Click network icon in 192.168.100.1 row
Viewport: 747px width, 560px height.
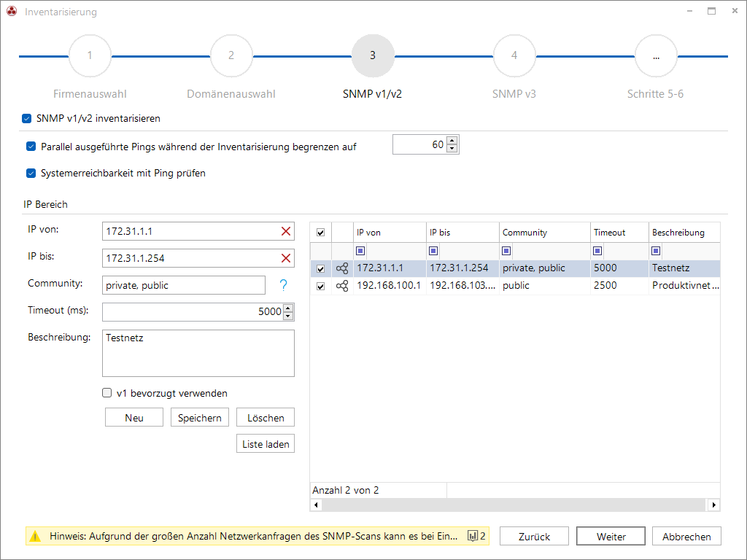click(x=342, y=286)
